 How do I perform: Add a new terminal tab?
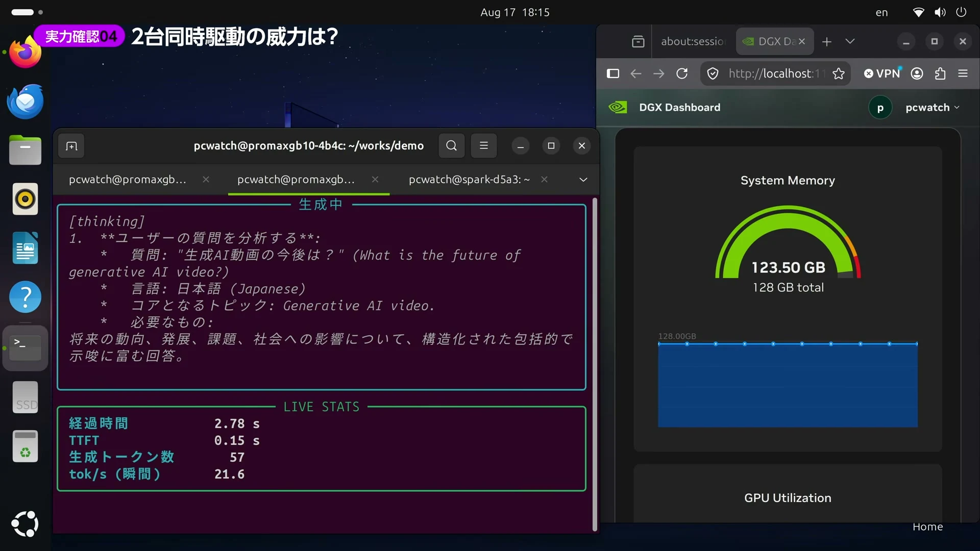[x=71, y=146]
